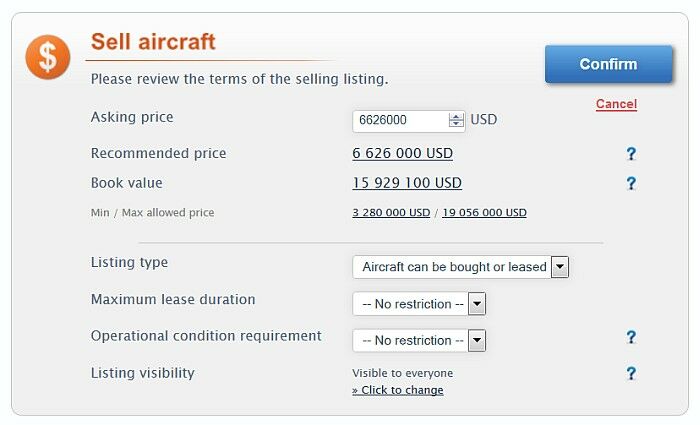Screen dimensions: 700x425
Task: Click to change listing visibility
Action: pos(398,390)
